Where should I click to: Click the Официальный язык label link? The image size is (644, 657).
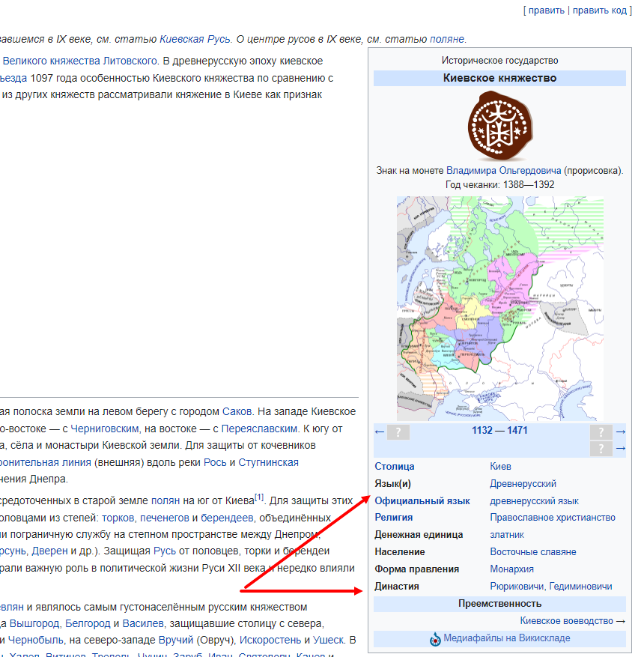pos(422,500)
